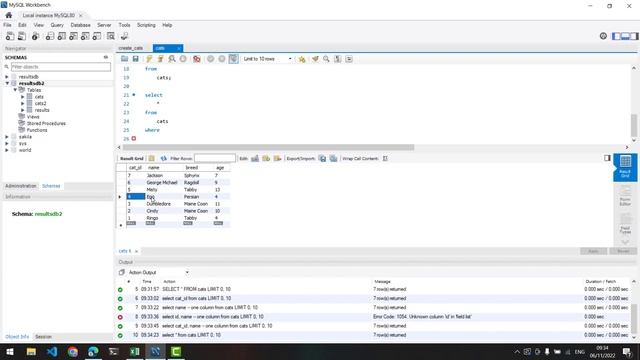Image resolution: width=640 pixels, height=360 pixels.
Task: Stop the running query with hand icon
Action: click(183, 59)
